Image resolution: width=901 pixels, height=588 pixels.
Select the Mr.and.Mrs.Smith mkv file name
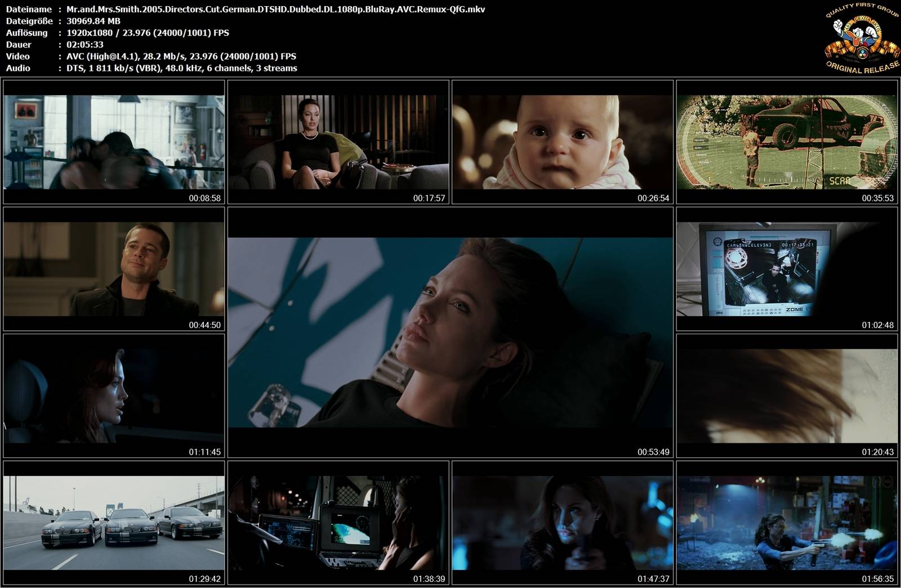tap(276, 9)
